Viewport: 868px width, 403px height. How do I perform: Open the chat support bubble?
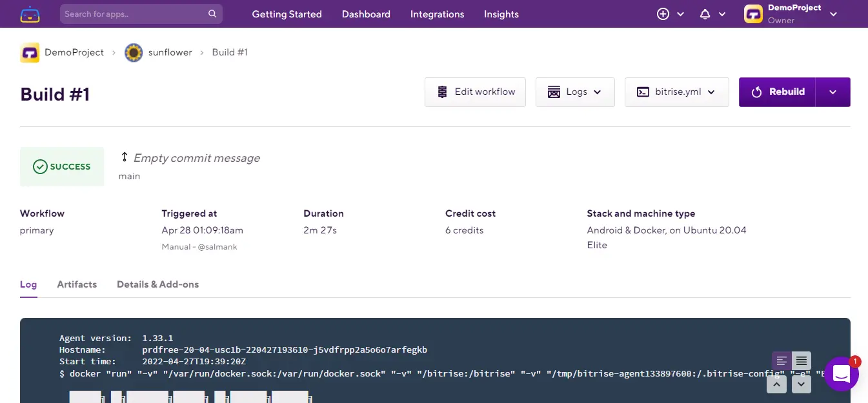tap(842, 373)
